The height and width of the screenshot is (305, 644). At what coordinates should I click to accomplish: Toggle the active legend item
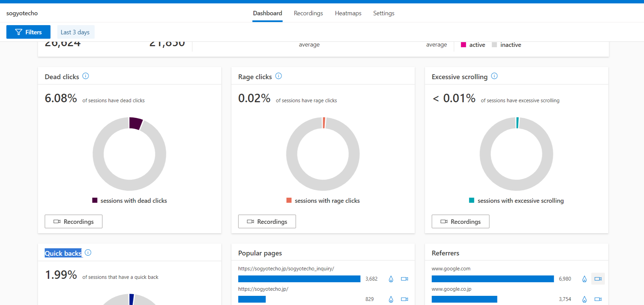(x=473, y=45)
